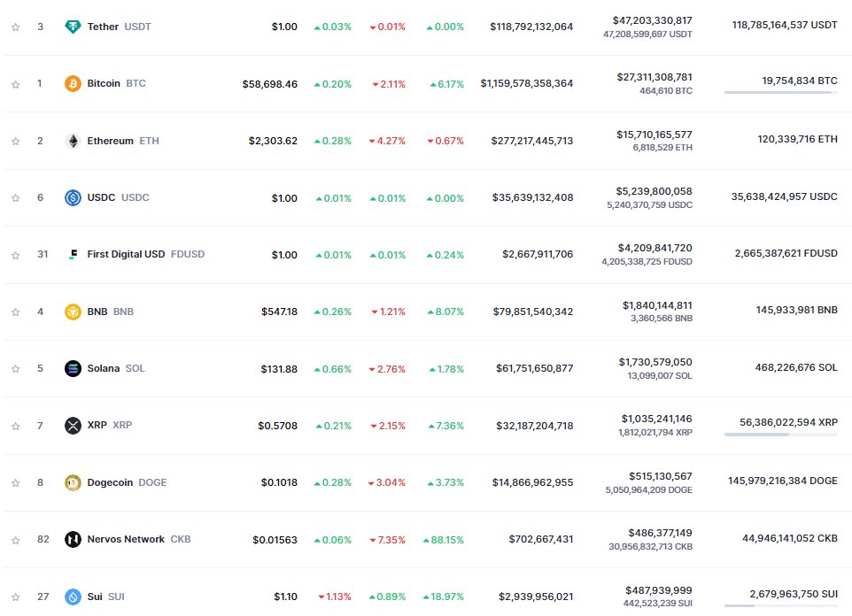Screen dimensions: 852x616
Task: Click Nervos Network 7d change 88.15%
Action: click(444, 540)
